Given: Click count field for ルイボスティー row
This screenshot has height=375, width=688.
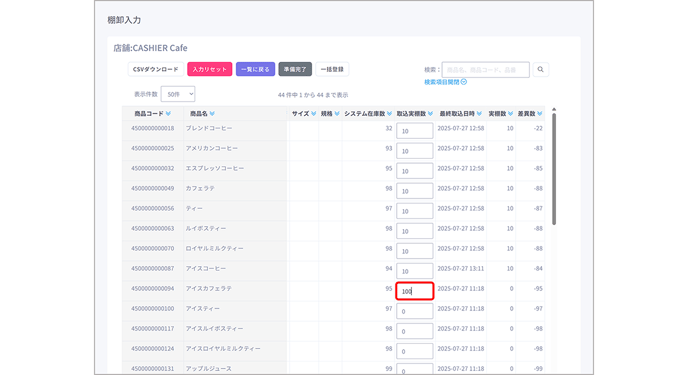Looking at the screenshot, I should (x=415, y=231).
